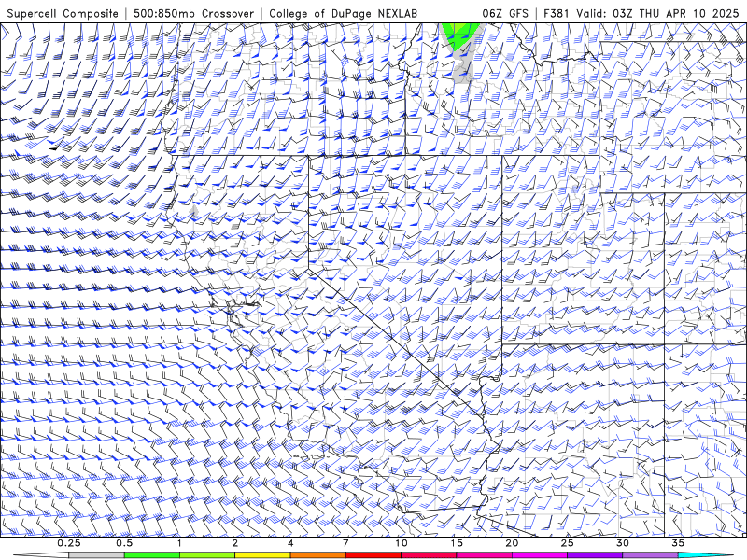Click the 10 value on the color scale
Viewport: 747px width, 560px height.
[402, 543]
